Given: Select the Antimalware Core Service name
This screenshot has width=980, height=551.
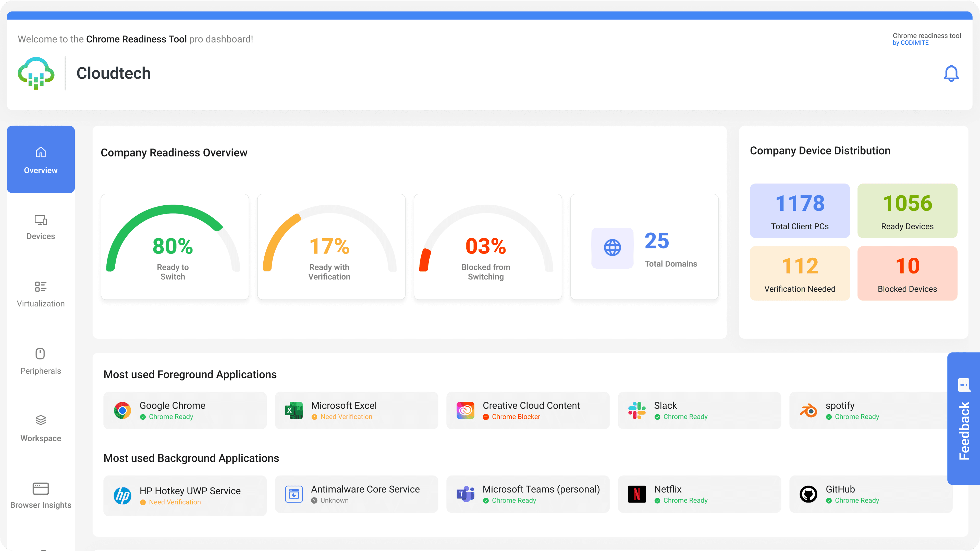Looking at the screenshot, I should 365,489.
